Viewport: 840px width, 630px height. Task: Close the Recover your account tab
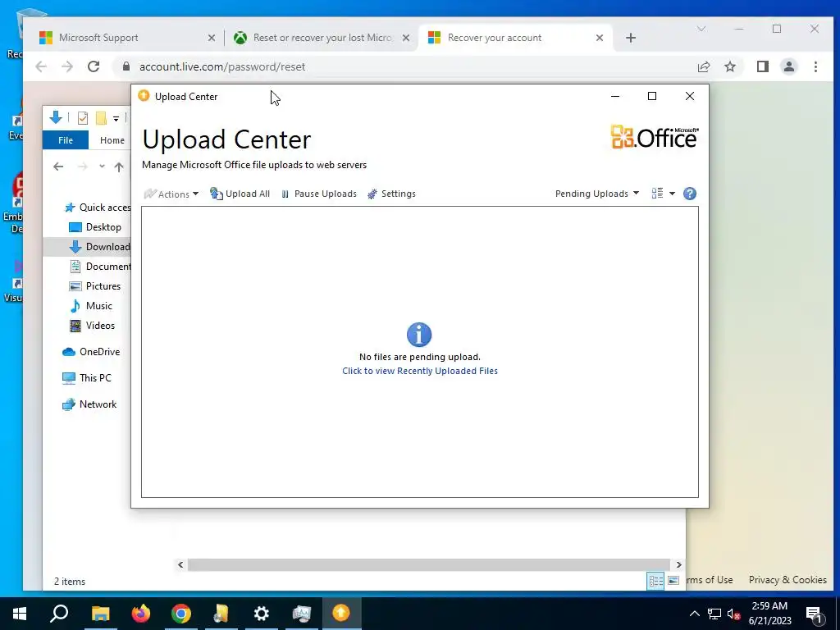[x=600, y=38]
